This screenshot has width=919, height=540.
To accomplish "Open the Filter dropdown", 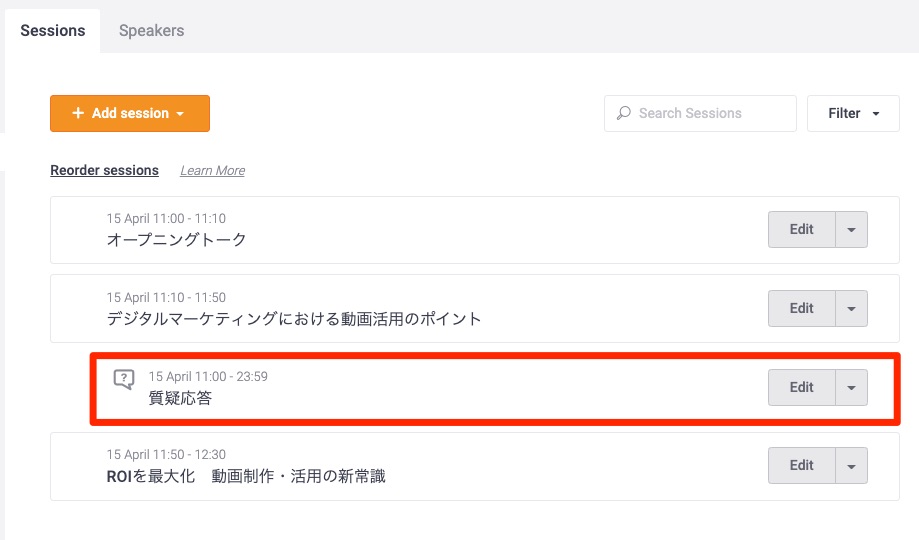I will tap(853, 113).
